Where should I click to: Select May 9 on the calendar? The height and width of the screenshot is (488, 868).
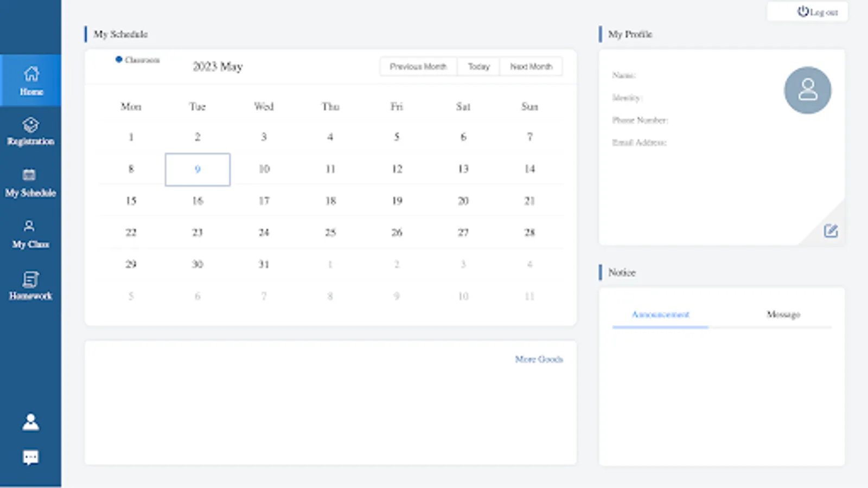(197, 169)
